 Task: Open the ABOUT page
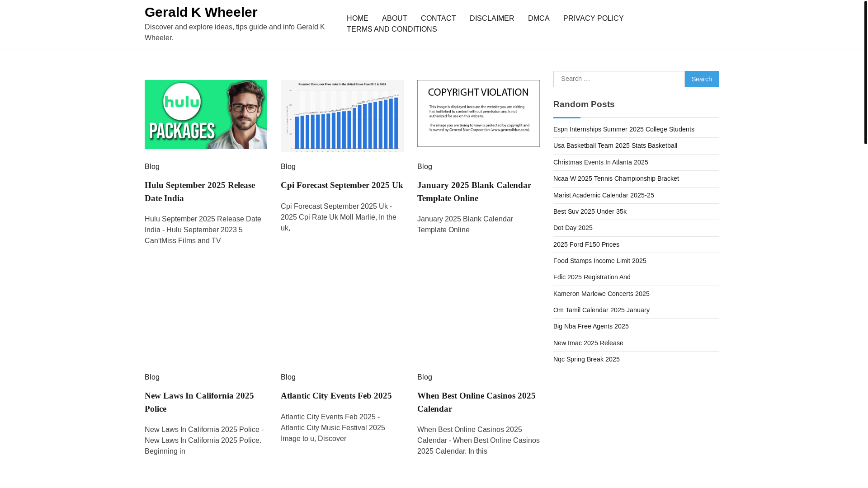tap(394, 19)
